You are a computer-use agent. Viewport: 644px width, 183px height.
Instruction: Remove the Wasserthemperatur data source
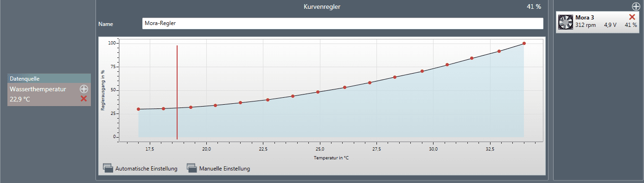point(83,99)
